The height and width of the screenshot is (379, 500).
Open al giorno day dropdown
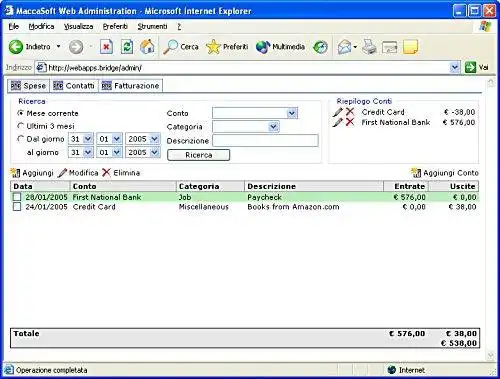tap(81, 152)
